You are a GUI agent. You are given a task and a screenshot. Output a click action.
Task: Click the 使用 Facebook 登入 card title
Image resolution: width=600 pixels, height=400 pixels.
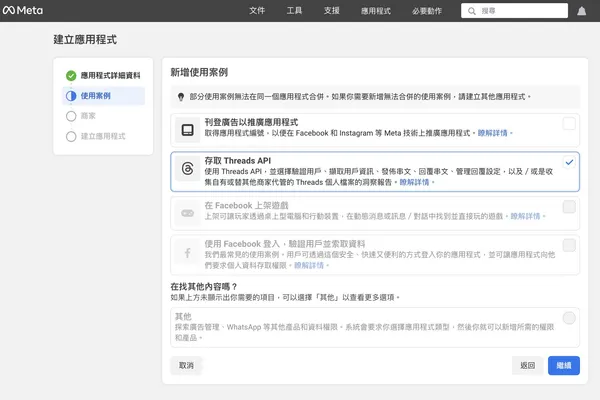pyautogui.click(x=285, y=244)
